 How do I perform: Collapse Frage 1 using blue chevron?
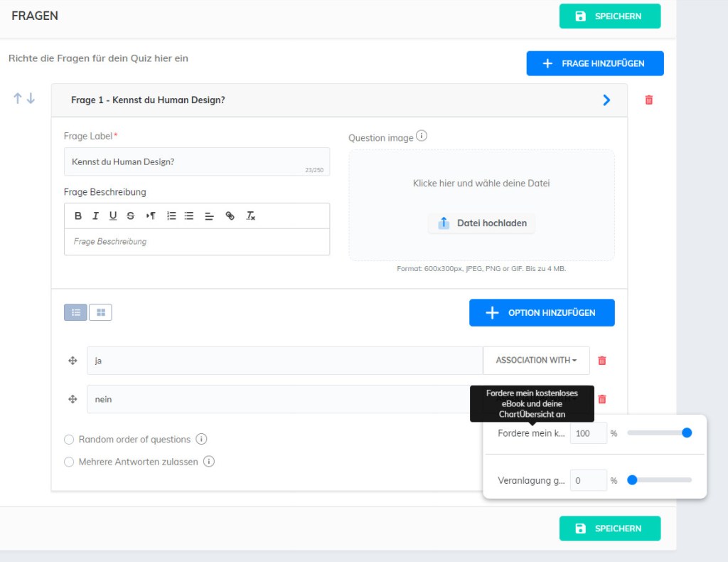(x=606, y=100)
